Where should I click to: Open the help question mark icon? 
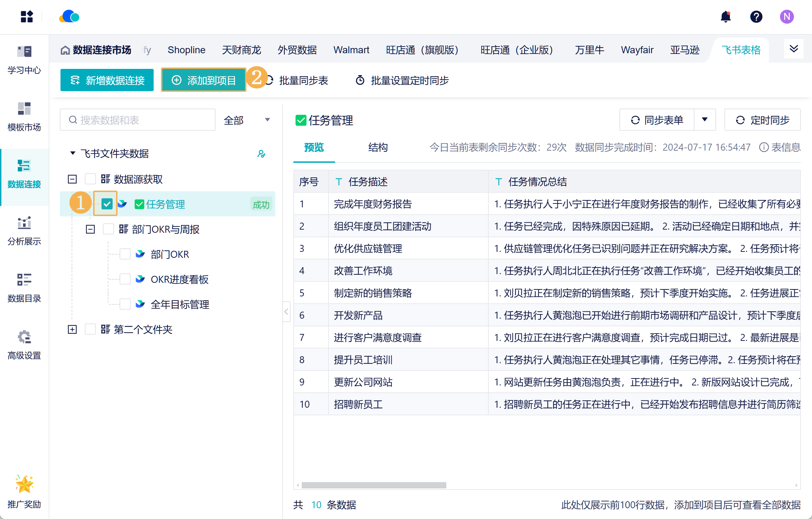point(756,17)
